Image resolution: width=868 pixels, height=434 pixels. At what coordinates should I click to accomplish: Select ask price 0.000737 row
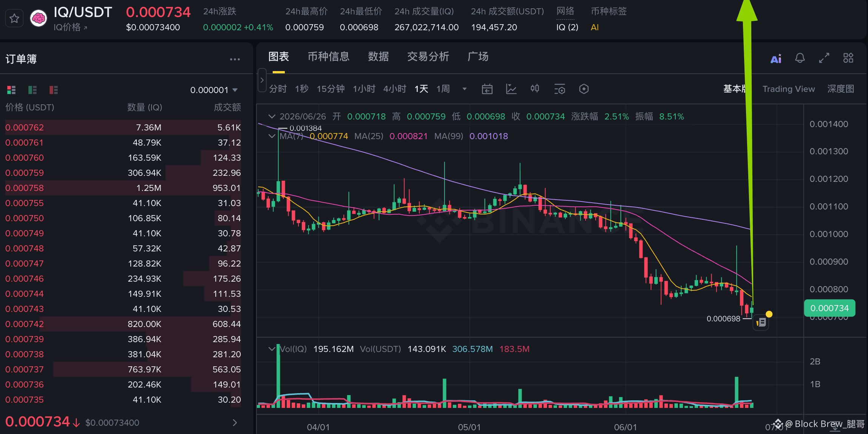tap(123, 369)
